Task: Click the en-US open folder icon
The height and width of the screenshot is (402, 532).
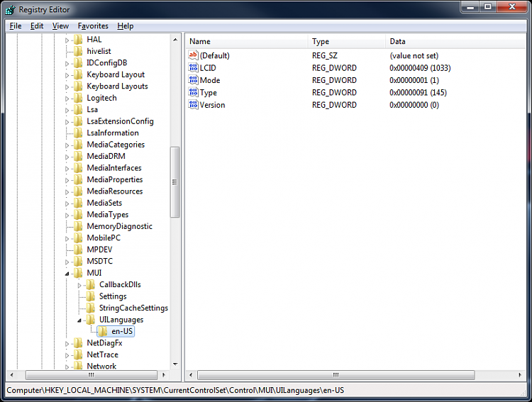Action: (103, 331)
